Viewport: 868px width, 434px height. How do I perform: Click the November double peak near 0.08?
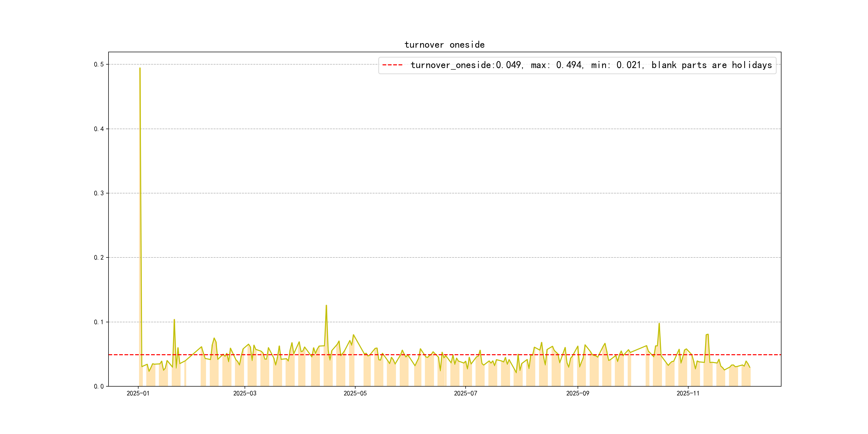707,335
